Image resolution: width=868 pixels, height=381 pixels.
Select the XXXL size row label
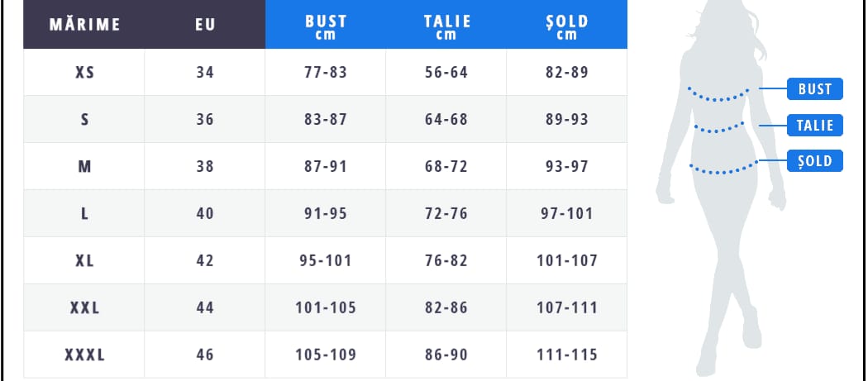pyautogui.click(x=84, y=355)
